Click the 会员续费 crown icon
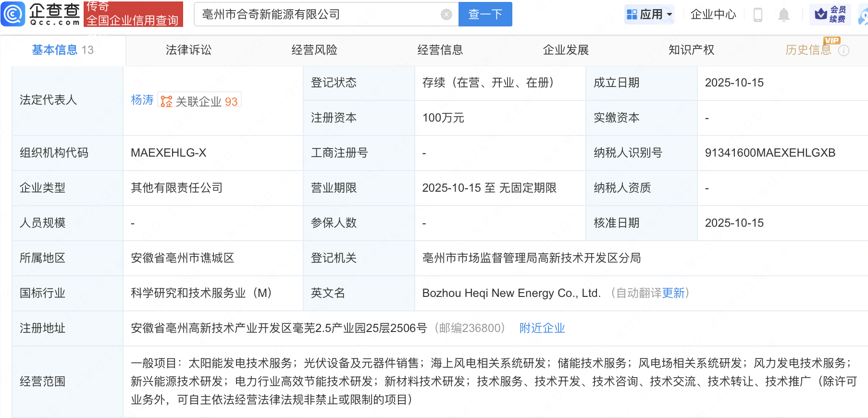The width and height of the screenshot is (868, 418). [x=821, y=14]
